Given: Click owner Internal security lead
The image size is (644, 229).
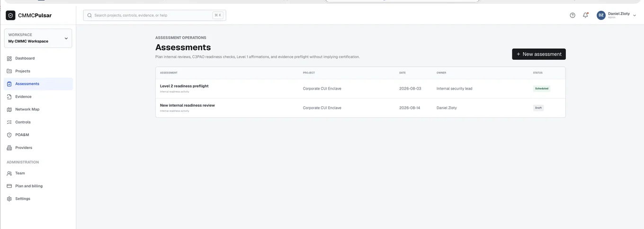Looking at the screenshot, I should click(454, 89).
